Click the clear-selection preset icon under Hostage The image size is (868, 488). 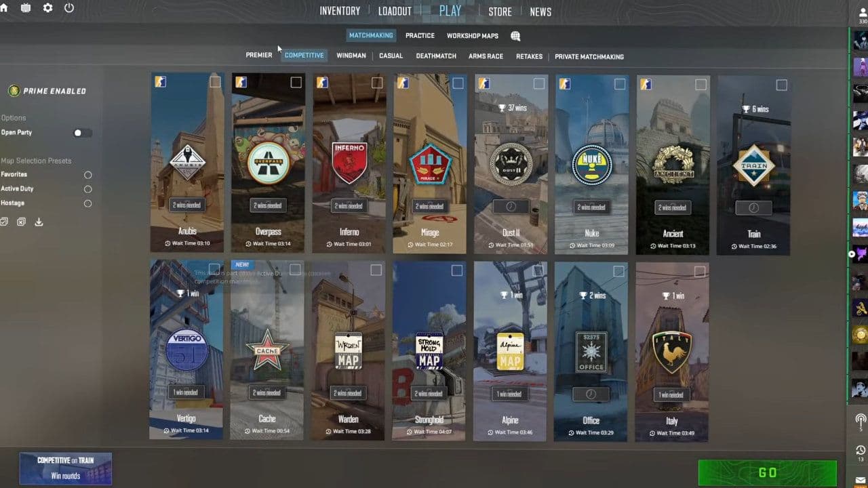coord(21,222)
